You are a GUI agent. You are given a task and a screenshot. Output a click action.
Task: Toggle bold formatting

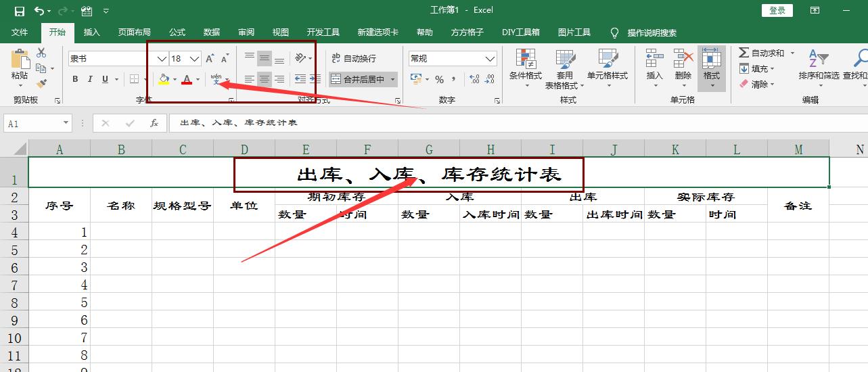[75, 79]
